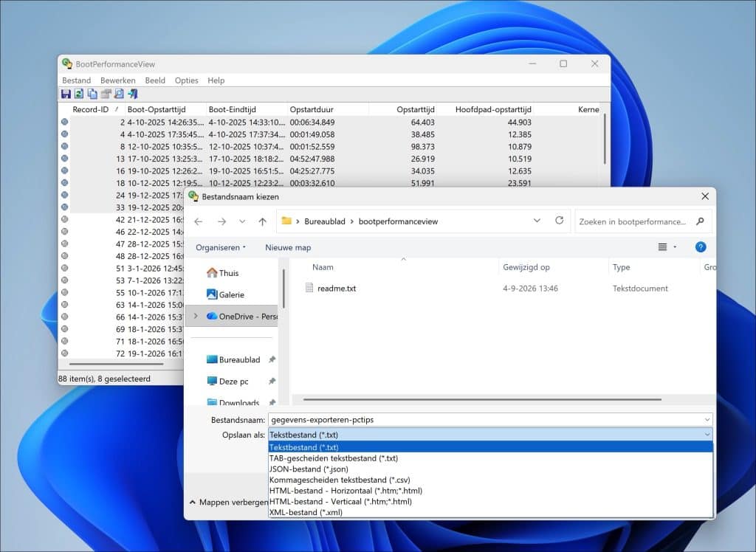
Task: Click the Find magnifier toolbar icon
Action: coord(119,94)
